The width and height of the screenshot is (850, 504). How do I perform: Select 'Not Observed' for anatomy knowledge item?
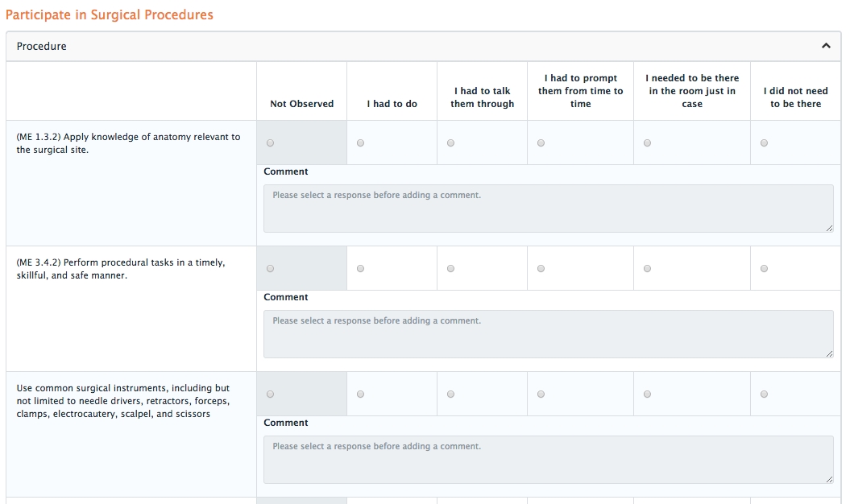point(270,143)
